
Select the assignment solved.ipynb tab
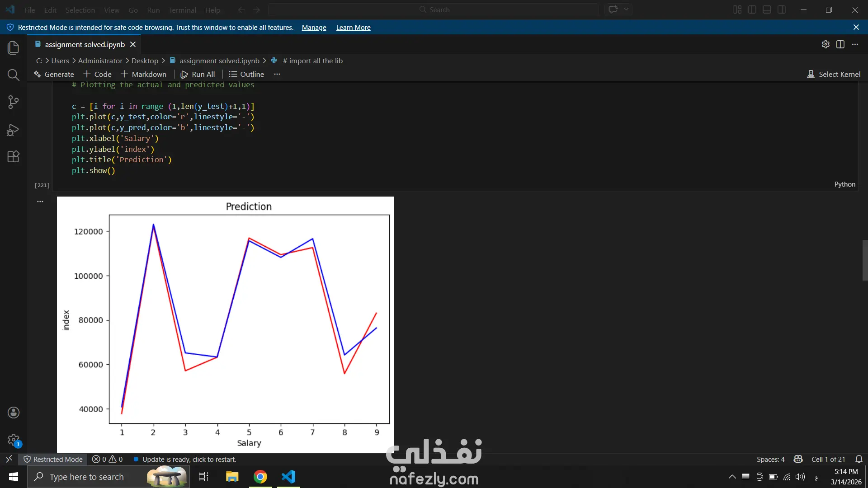[85, 44]
